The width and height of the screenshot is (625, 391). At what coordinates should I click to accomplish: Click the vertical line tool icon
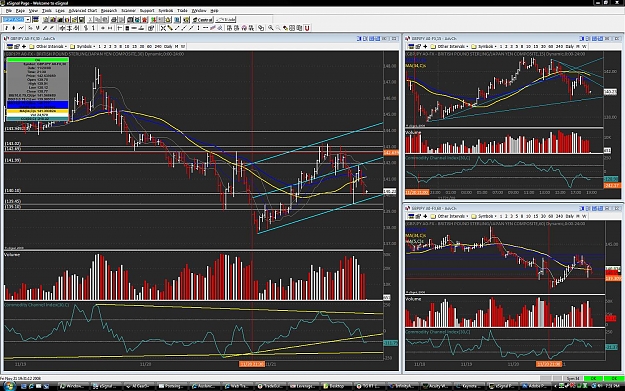198,28
